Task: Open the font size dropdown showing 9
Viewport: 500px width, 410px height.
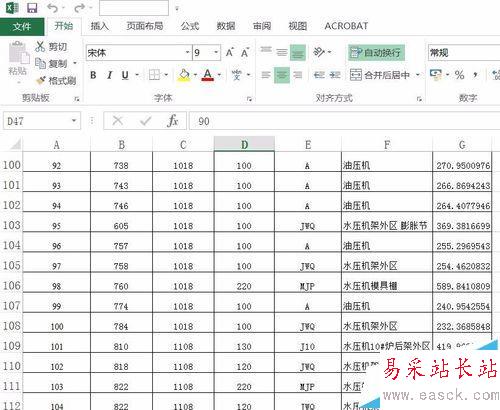Action: (216, 53)
